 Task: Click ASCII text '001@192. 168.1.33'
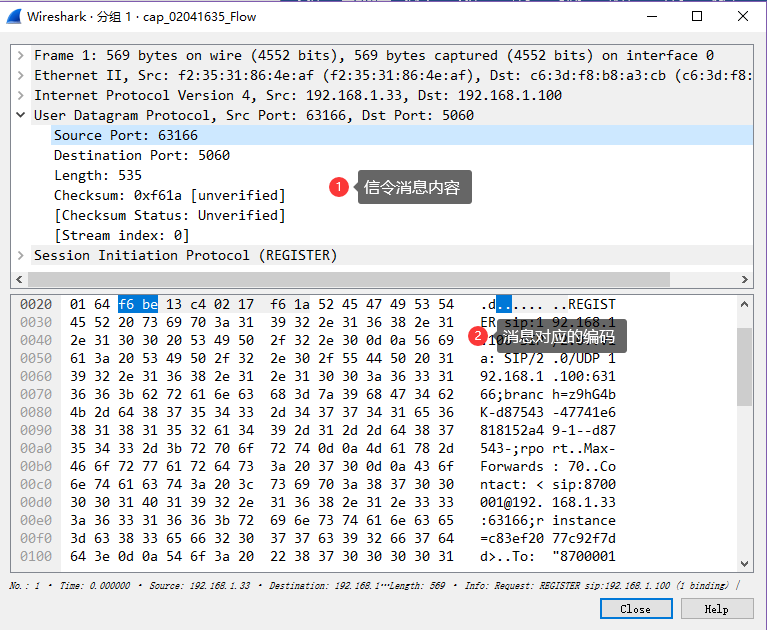coord(548,502)
